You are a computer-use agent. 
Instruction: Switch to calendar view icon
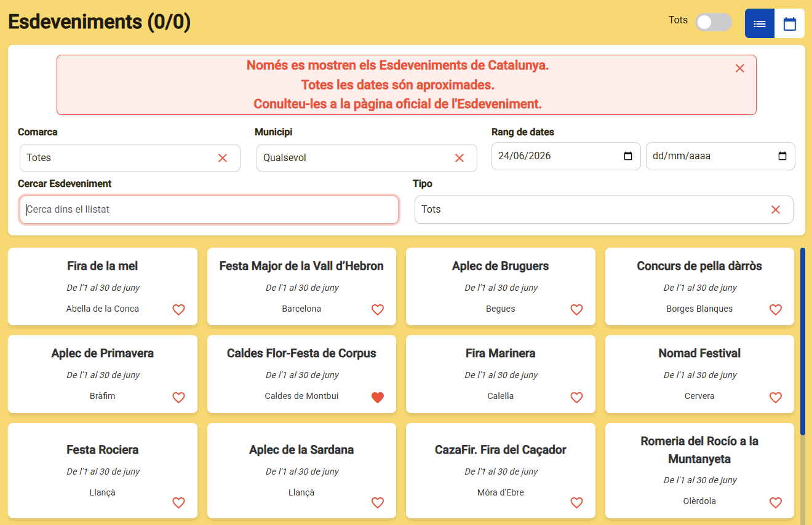tap(789, 23)
